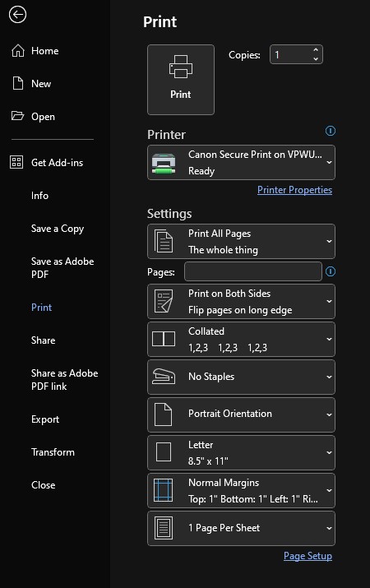Select the Export menu item

45,419
